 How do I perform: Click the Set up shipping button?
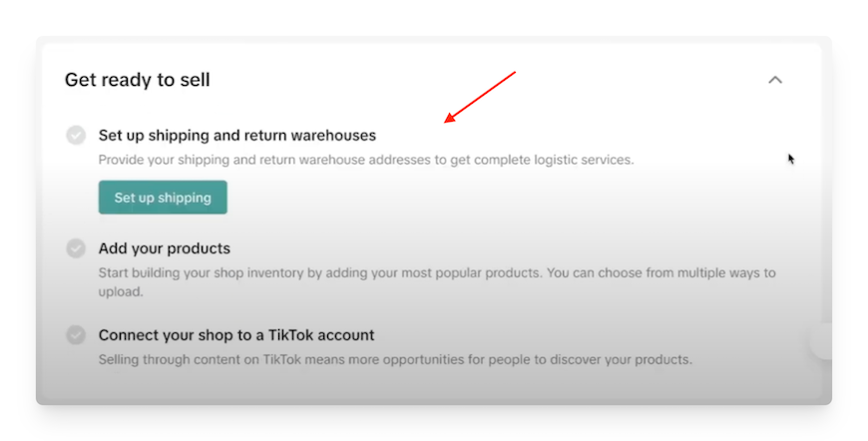click(x=163, y=197)
